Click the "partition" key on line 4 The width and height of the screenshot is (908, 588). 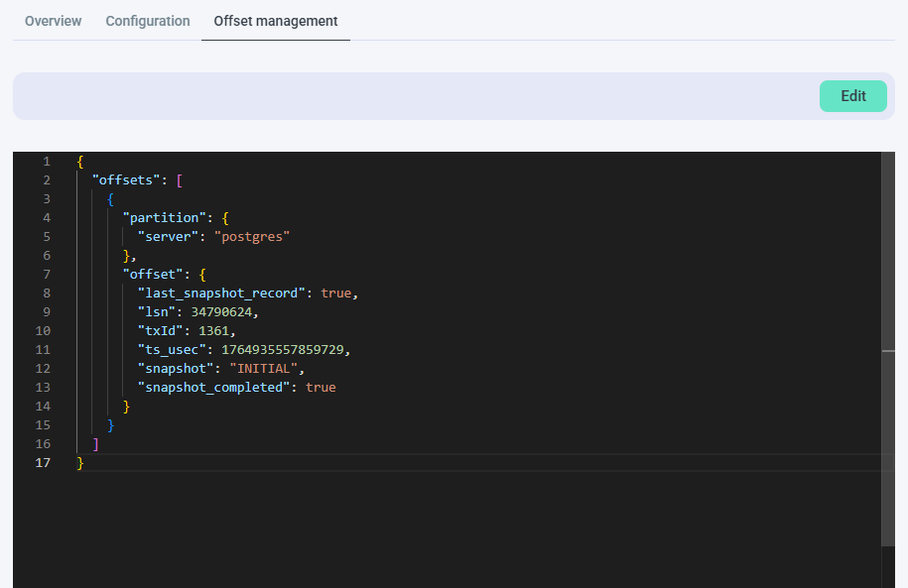(164, 217)
